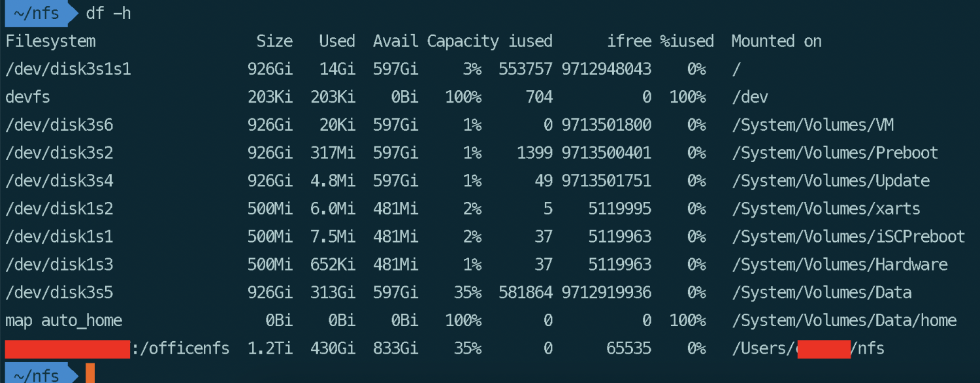Click /System/Volumes/Hardware mount path
The image size is (980, 383).
[x=840, y=265]
